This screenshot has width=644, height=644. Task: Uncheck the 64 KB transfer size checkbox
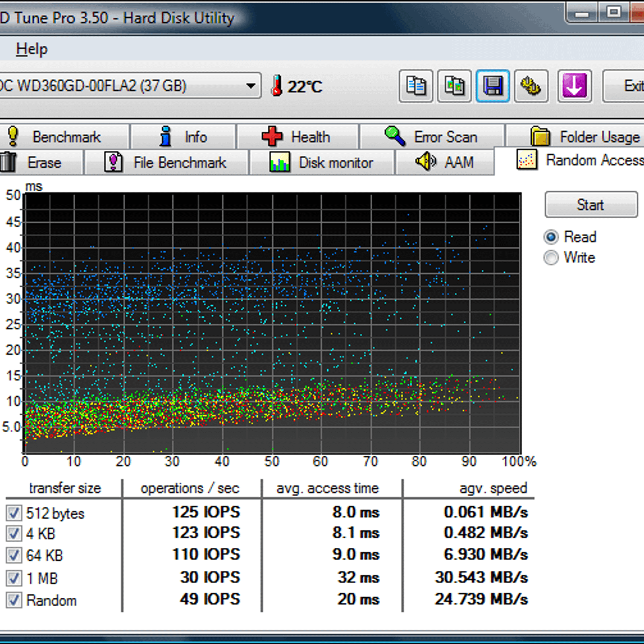click(x=14, y=555)
